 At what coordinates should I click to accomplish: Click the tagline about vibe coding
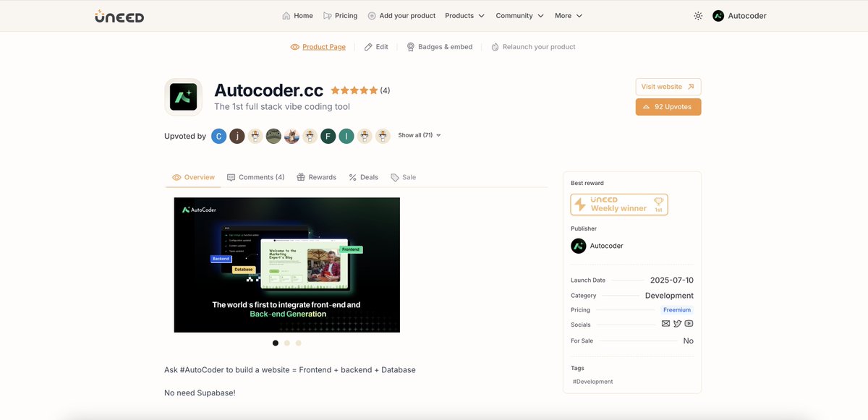[282, 107]
